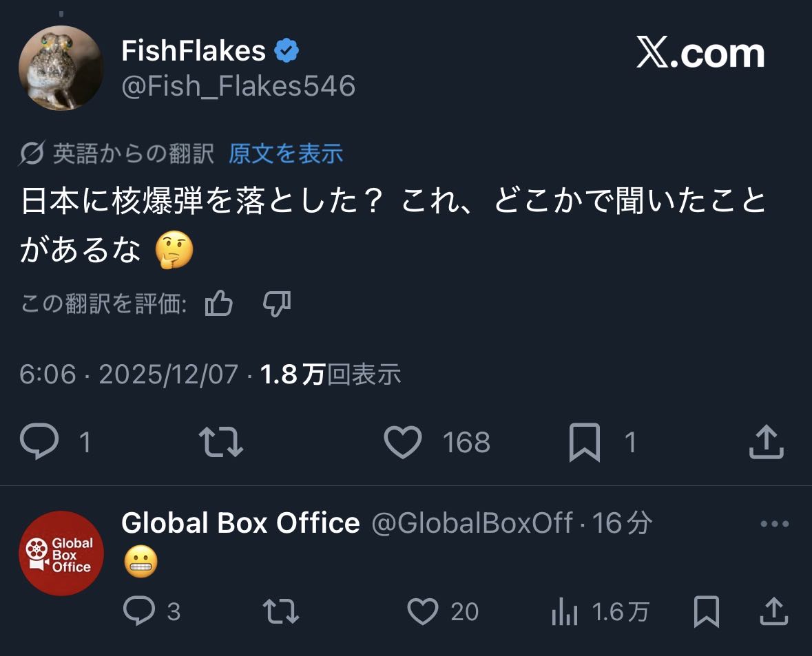Repost the Global Box Office reply
Image resolution: width=812 pixels, height=656 pixels.
[x=281, y=611]
